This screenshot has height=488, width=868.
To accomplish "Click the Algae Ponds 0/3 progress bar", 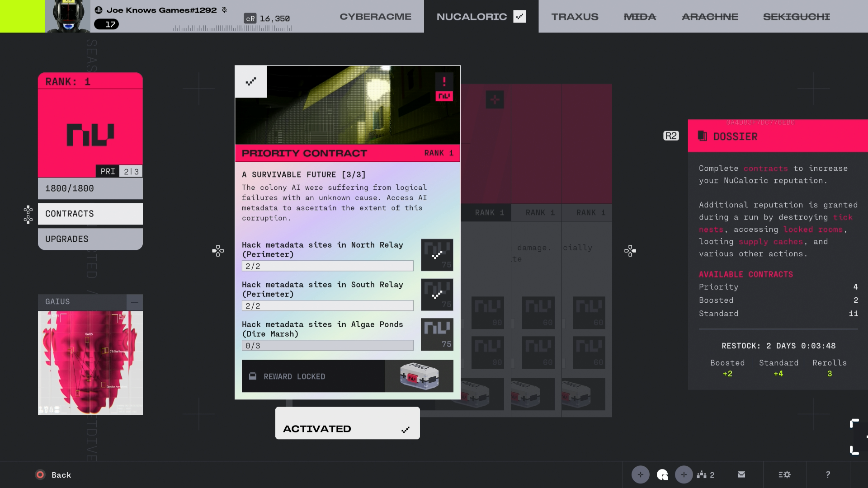I will pyautogui.click(x=327, y=346).
